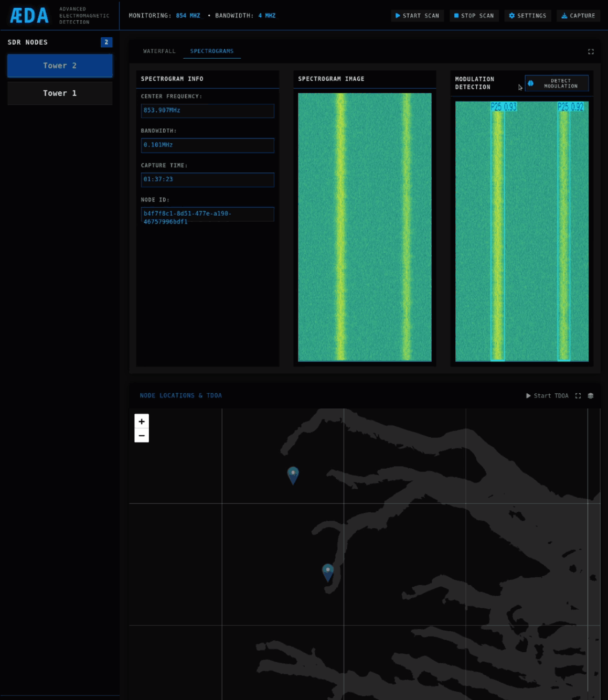The width and height of the screenshot is (608, 700).
Task: Open the Spectrograms tab
Action: click(212, 51)
